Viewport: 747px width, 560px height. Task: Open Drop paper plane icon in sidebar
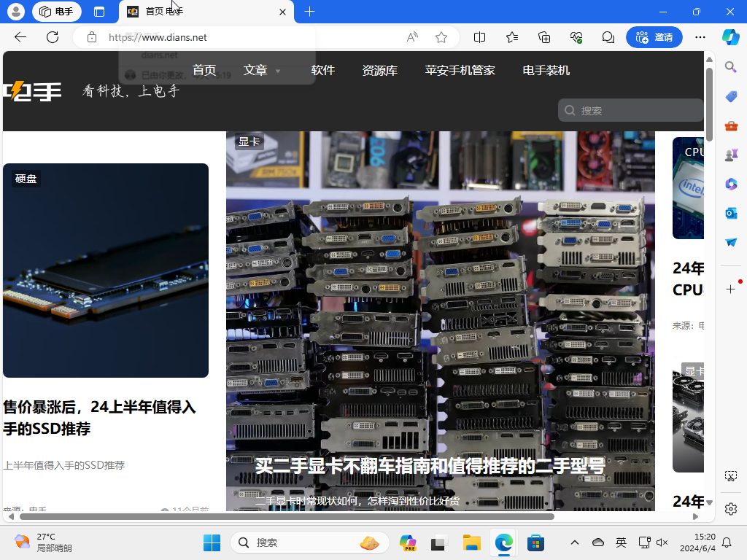(731, 242)
